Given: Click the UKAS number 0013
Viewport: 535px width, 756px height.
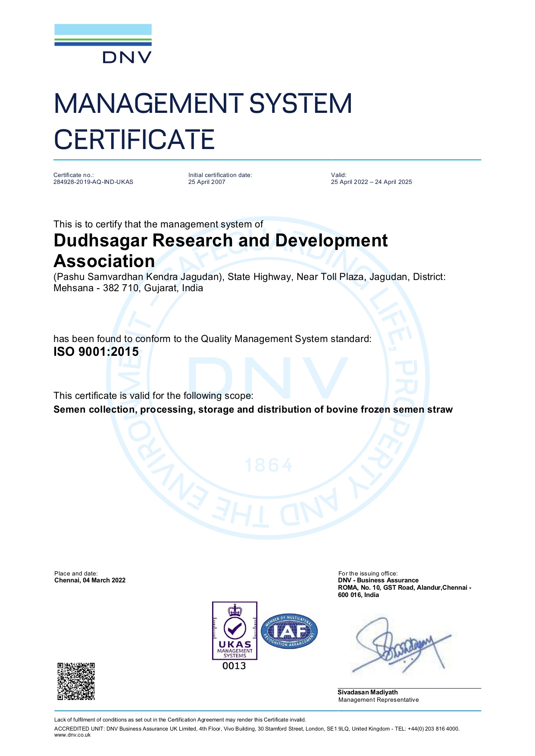Looking at the screenshot, I should click(x=234, y=666).
